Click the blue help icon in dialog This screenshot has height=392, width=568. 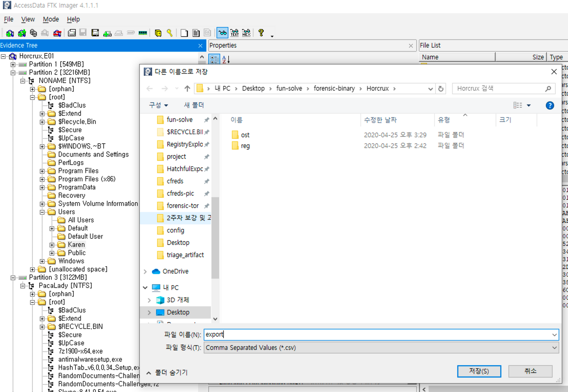coord(550,106)
